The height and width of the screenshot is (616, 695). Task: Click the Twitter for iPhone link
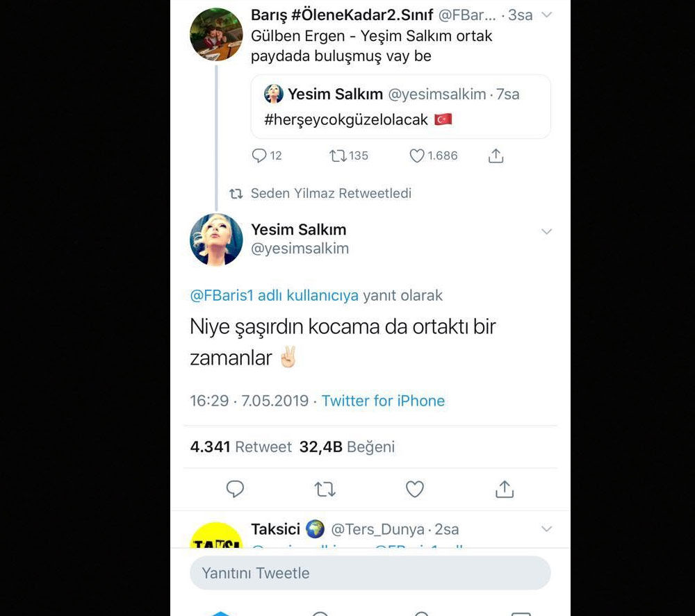[383, 401]
